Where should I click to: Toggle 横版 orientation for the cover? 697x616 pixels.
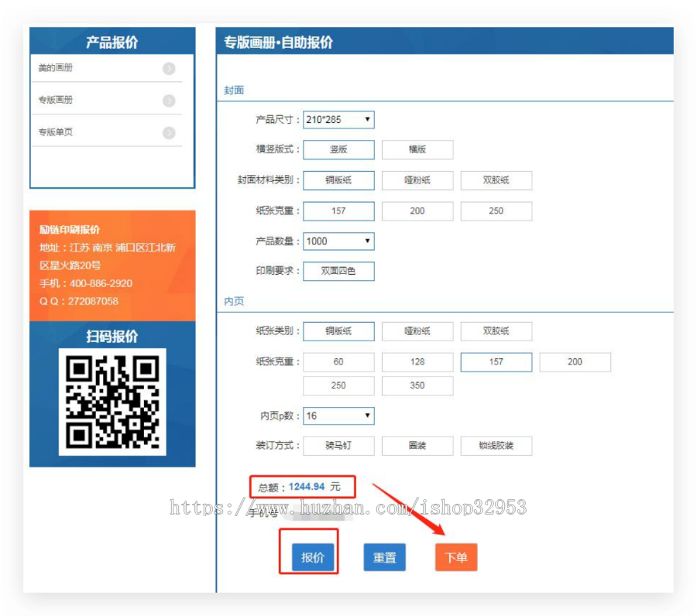417,149
